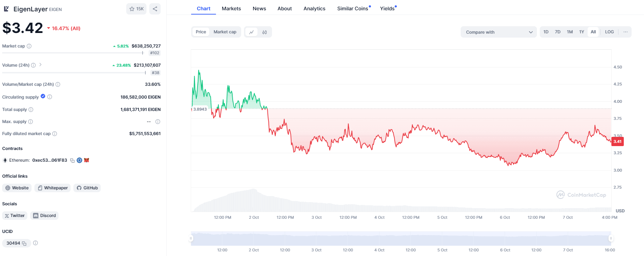Click contract address 0xec53...061F83
644x256 pixels.
[50, 160]
